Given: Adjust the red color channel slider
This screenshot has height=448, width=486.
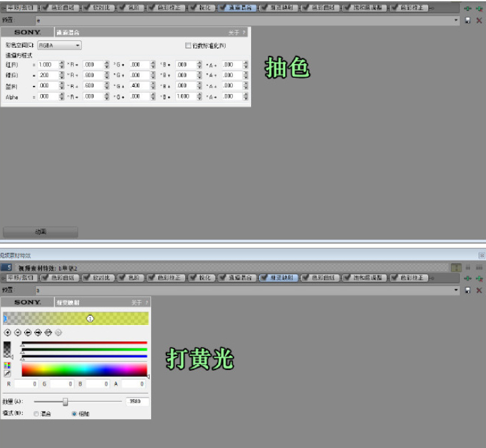Looking at the screenshot, I should (85, 343).
